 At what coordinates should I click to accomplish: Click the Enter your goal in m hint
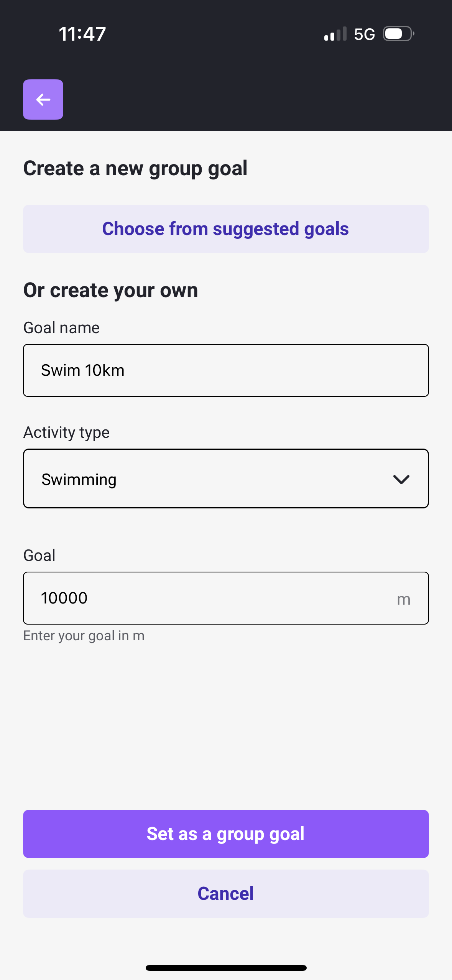[84, 636]
